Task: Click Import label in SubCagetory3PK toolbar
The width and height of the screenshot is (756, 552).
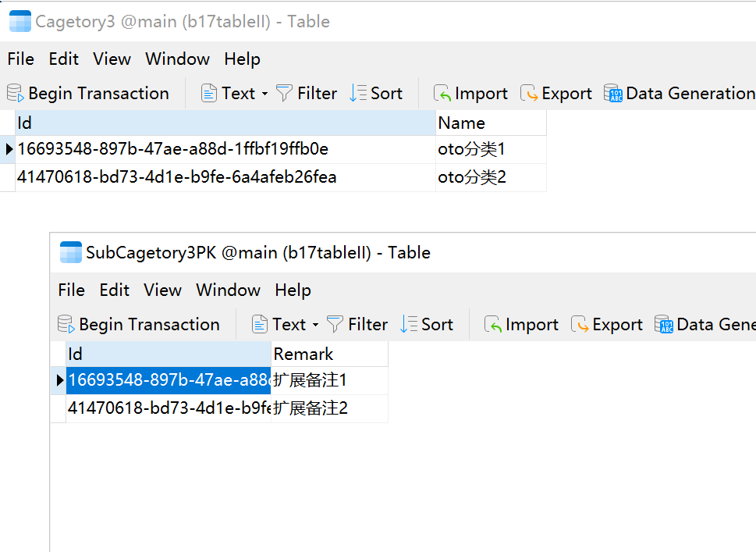Action: pos(532,324)
